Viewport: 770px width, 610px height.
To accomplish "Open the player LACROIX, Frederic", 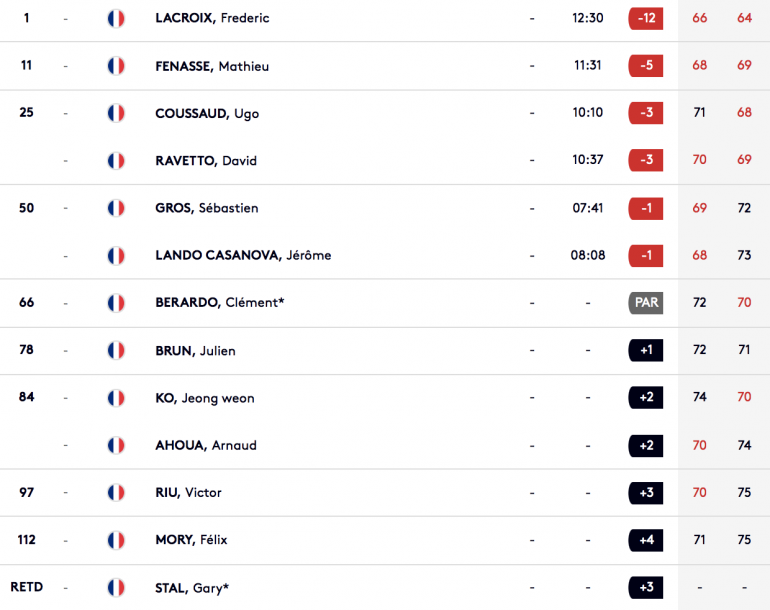I will coord(212,18).
